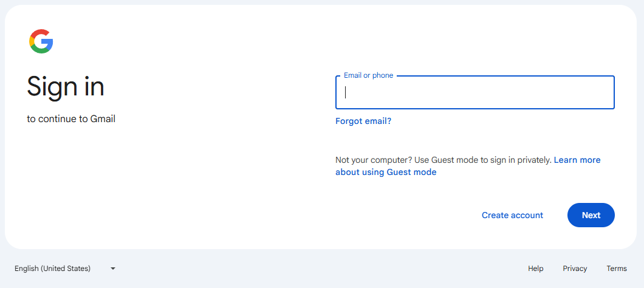Screen dimensions: 644x288
Task: Click the "Use Guest mode to sign in privately" sentence
Action: click(x=483, y=160)
